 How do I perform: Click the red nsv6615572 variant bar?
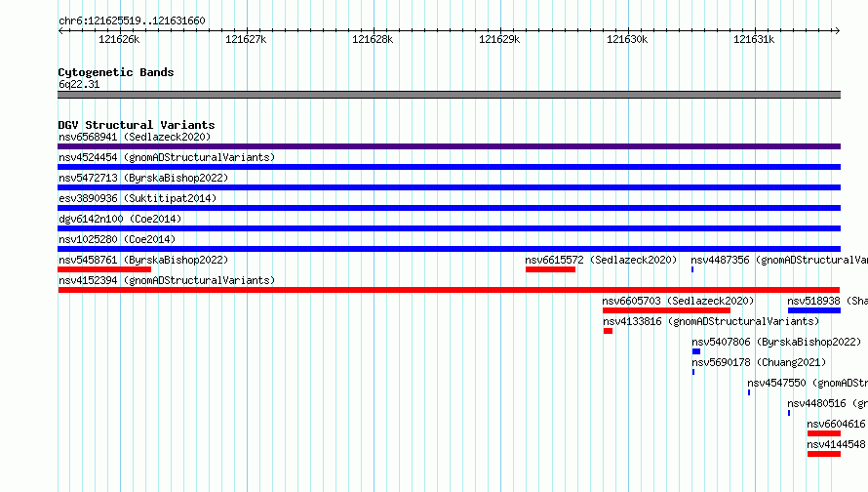tap(550, 269)
